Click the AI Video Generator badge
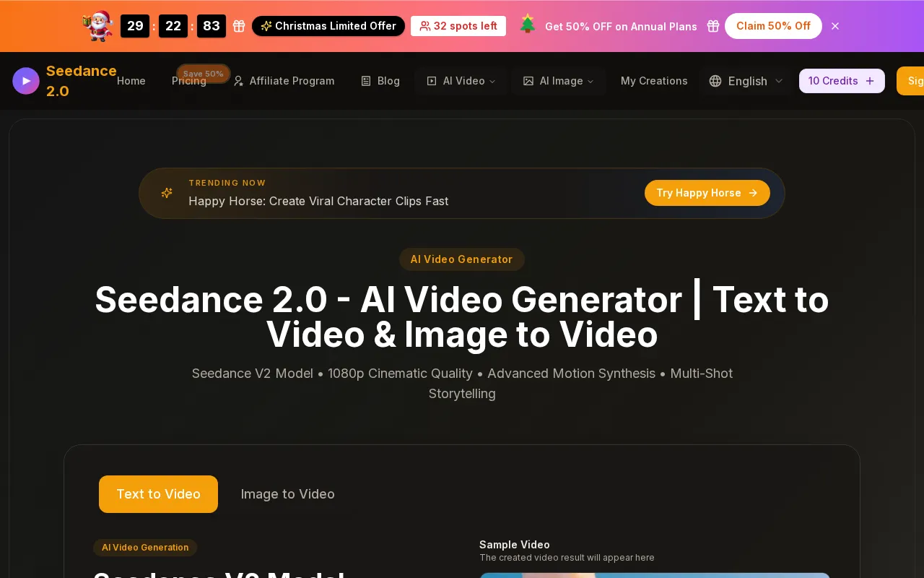 point(462,259)
